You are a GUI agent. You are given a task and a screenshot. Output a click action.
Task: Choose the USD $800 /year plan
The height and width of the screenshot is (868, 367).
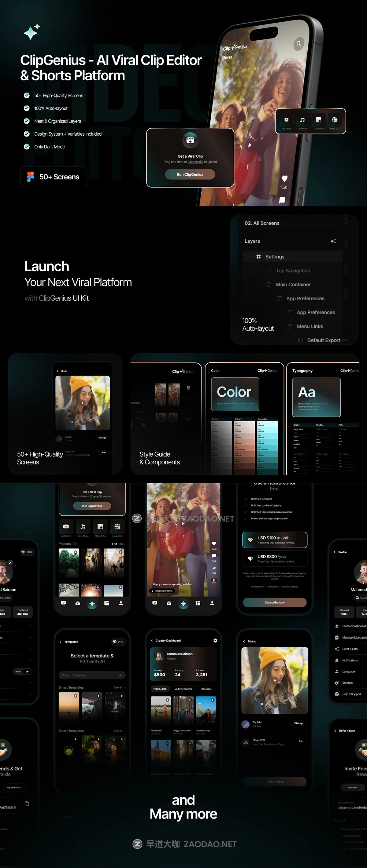275,558
